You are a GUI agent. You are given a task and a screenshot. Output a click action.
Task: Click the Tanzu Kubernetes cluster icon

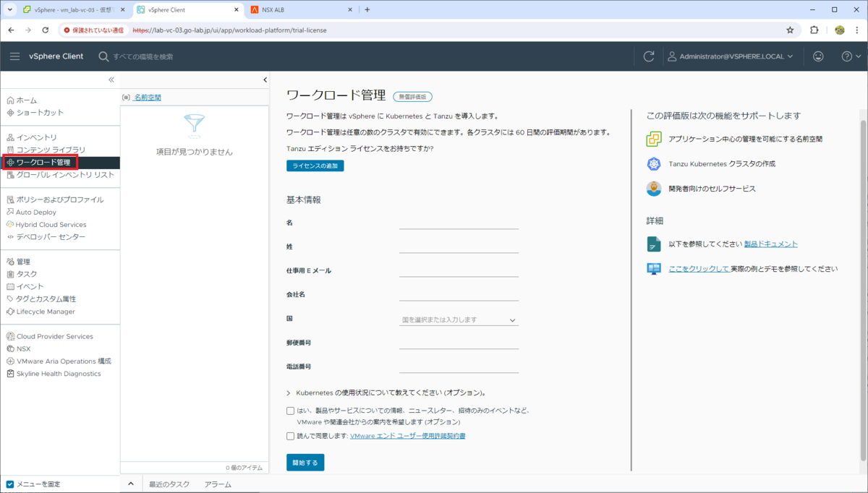click(654, 164)
